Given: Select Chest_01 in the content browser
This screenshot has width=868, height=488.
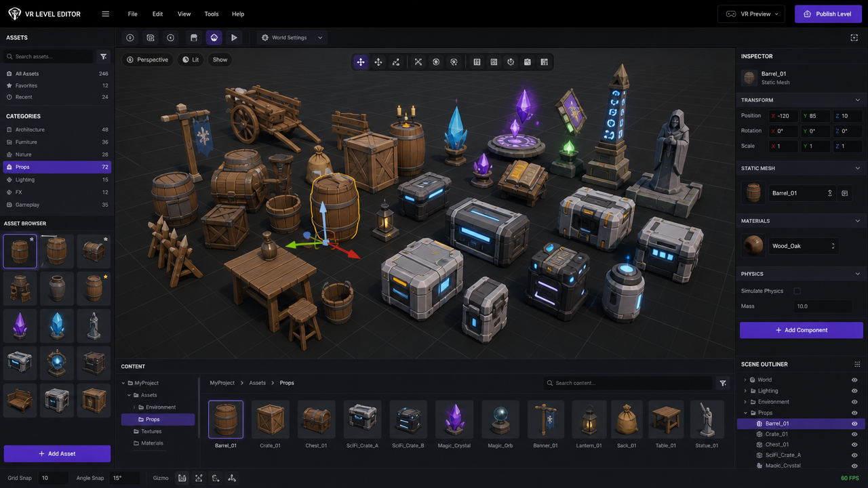Looking at the screenshot, I should click(x=317, y=424).
